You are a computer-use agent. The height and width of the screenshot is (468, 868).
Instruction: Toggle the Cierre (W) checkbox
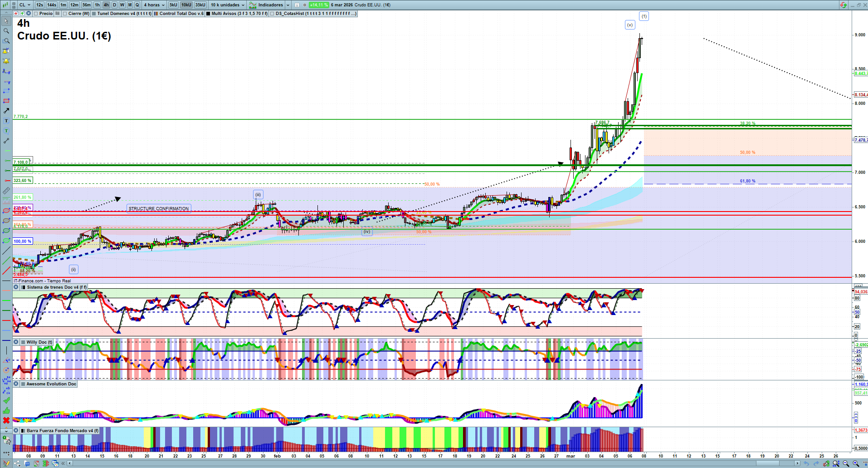(65, 14)
